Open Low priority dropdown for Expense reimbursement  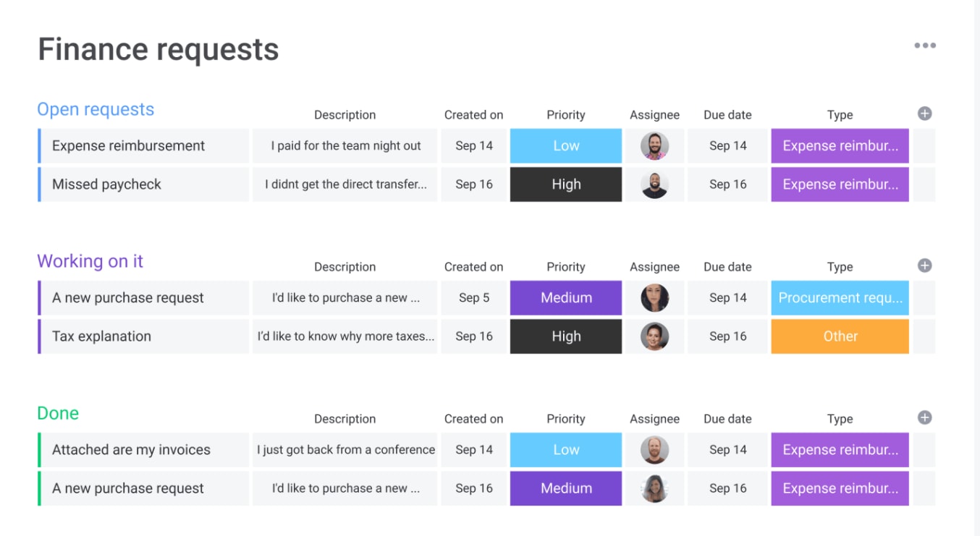point(566,145)
